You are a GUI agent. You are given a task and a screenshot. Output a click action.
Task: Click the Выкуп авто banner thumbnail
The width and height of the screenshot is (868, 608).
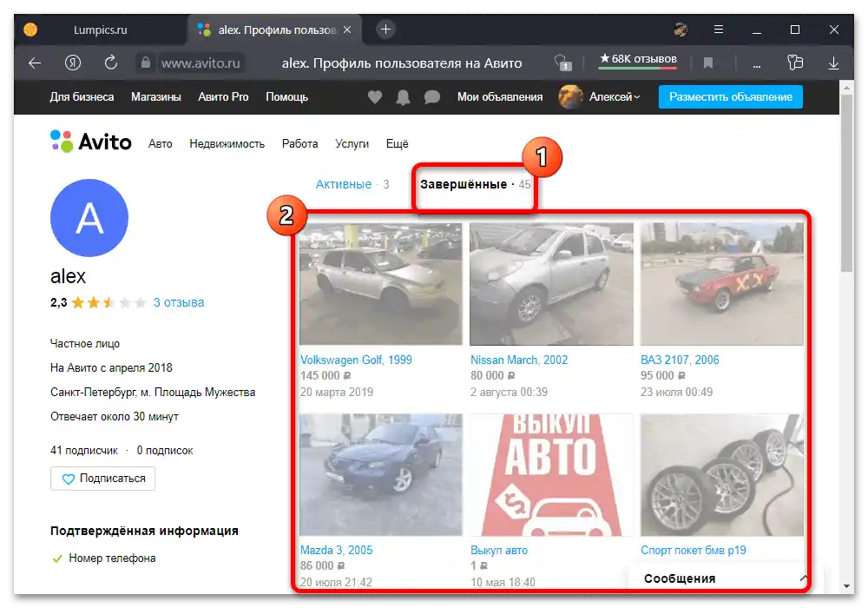coord(551,474)
